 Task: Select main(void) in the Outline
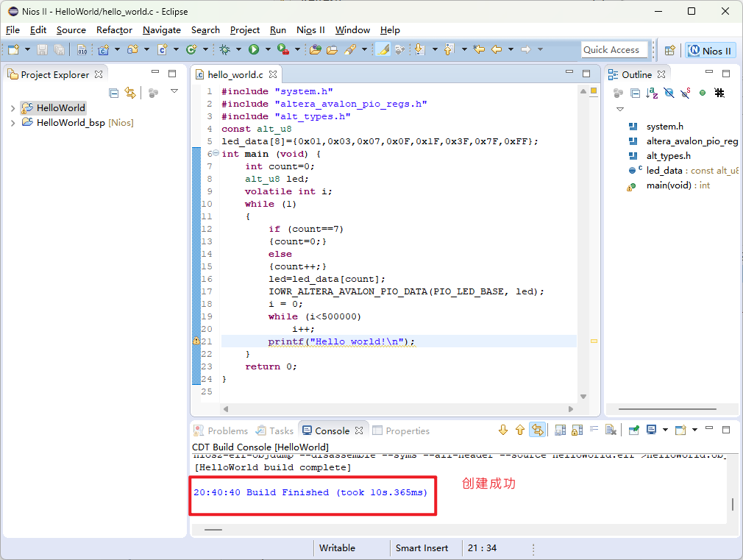click(x=678, y=185)
